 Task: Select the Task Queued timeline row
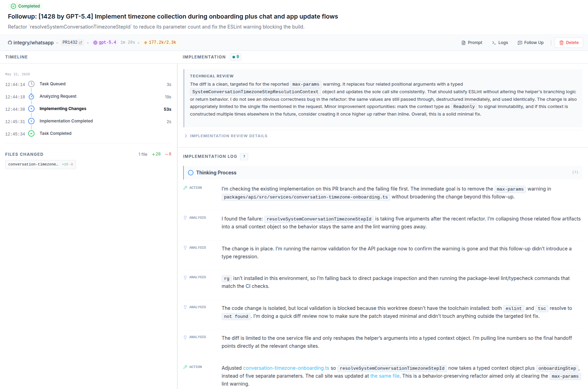(x=88, y=84)
